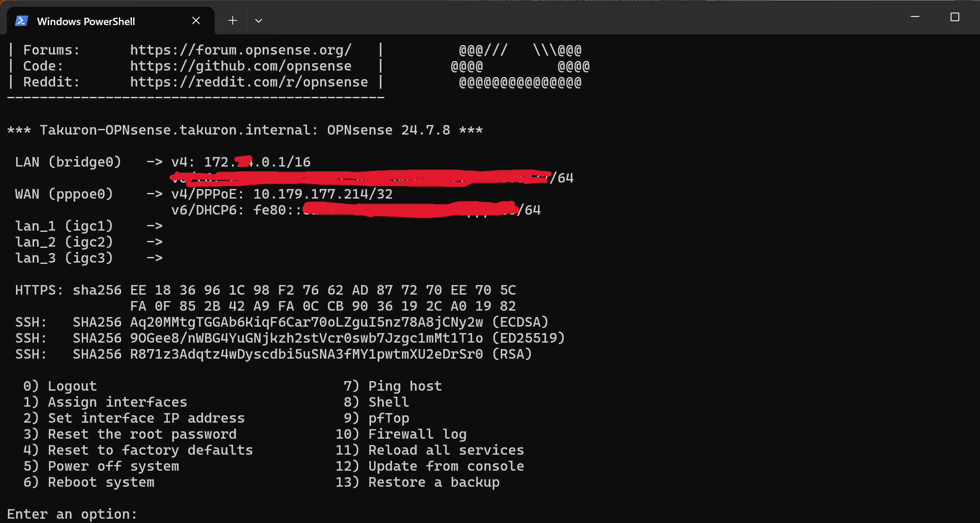This screenshot has height=523, width=980.
Task: Click the HTTPS sha256 fingerprint first line
Action: [266, 290]
